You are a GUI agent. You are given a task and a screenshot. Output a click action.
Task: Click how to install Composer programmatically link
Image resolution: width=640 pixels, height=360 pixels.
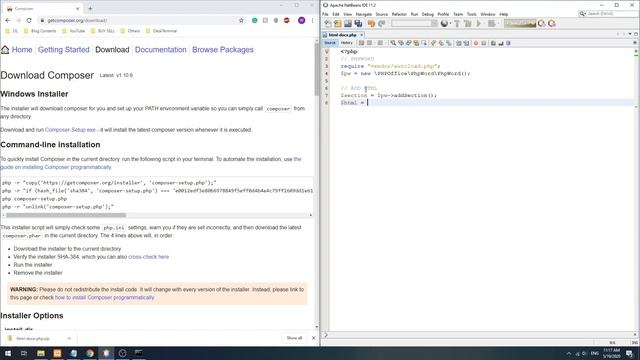coord(104,298)
